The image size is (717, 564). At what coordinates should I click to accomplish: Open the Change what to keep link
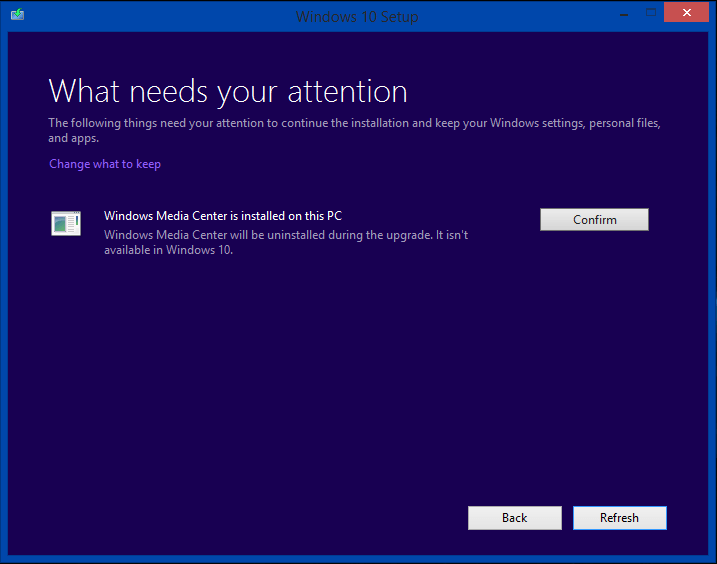(x=105, y=164)
